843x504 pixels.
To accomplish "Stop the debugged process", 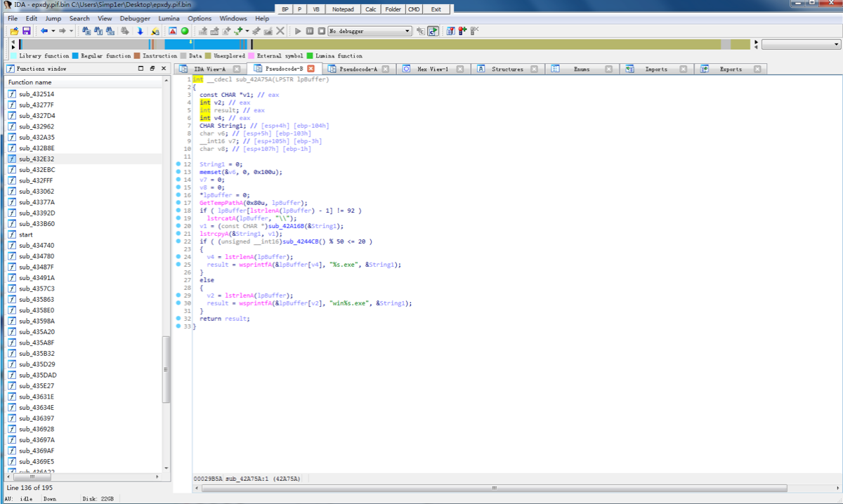I will [321, 31].
